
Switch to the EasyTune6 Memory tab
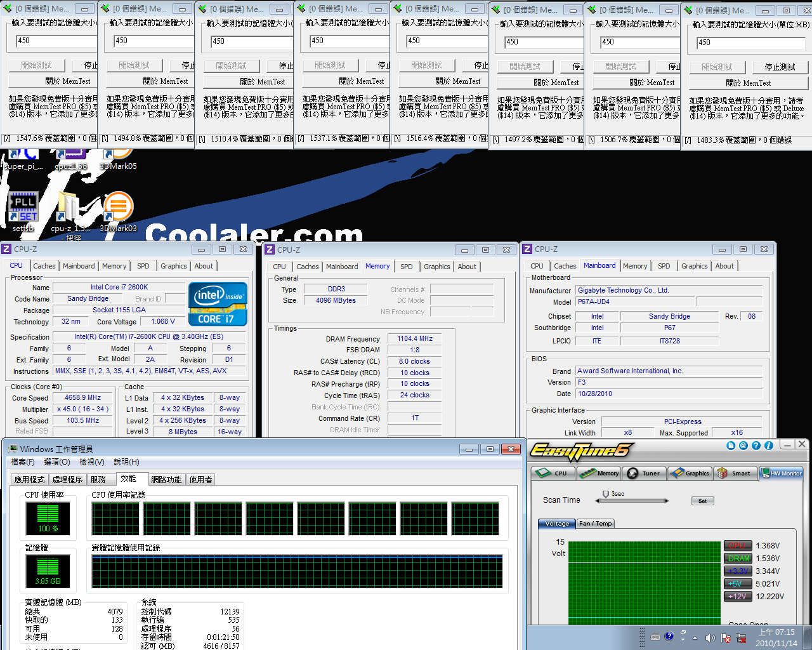click(598, 473)
